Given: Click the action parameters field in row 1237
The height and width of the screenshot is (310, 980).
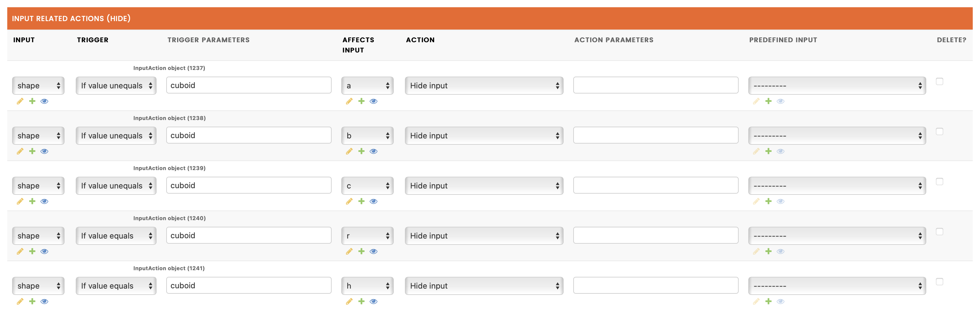Looking at the screenshot, I should click(655, 85).
